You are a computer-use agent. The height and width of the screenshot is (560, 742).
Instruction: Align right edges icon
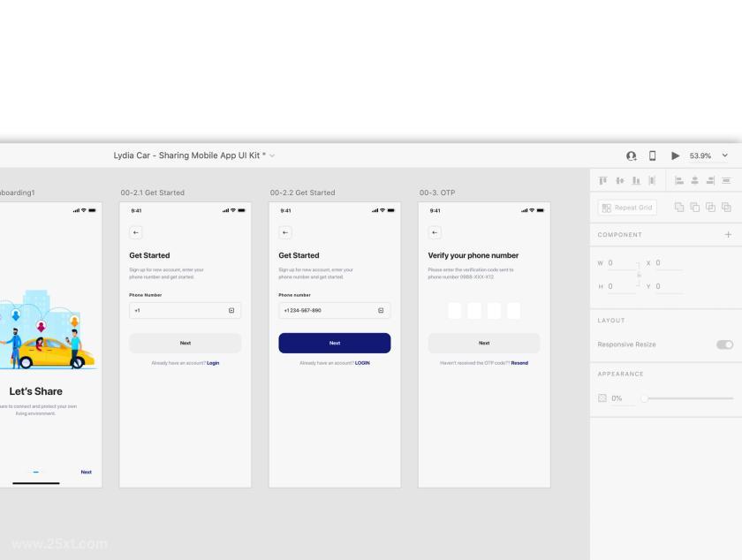point(710,180)
